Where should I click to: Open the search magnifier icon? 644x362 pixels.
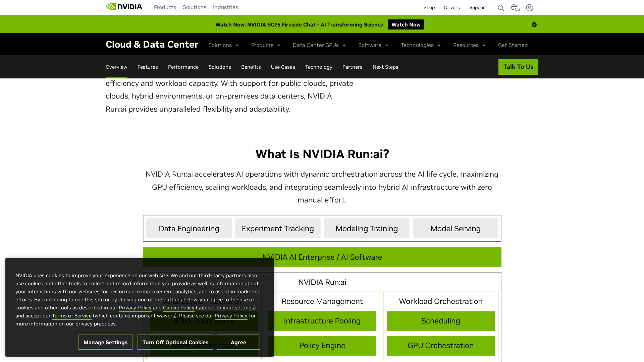501,8
